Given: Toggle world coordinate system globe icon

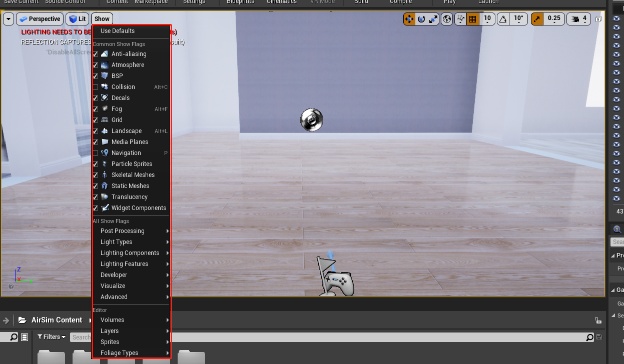Looking at the screenshot, I should [447, 19].
